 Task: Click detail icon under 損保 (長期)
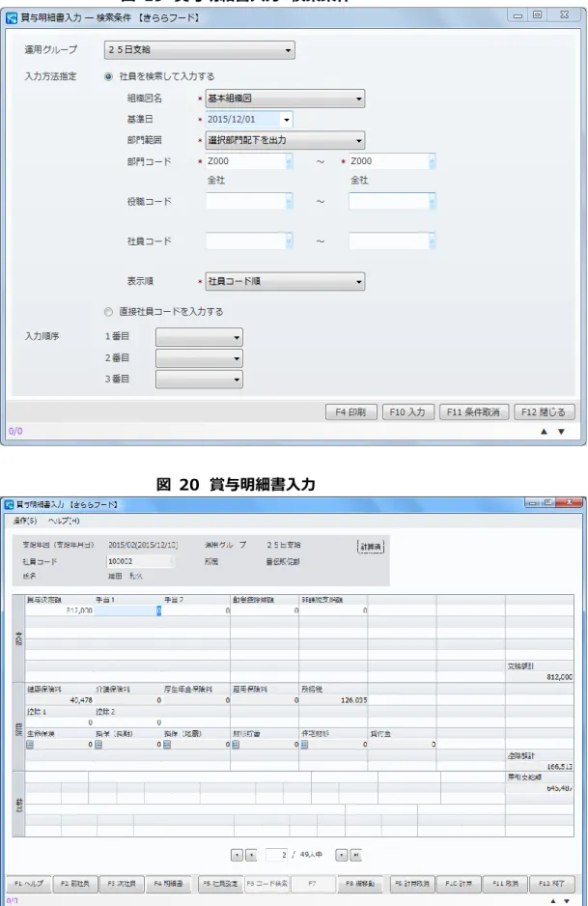[x=98, y=745]
